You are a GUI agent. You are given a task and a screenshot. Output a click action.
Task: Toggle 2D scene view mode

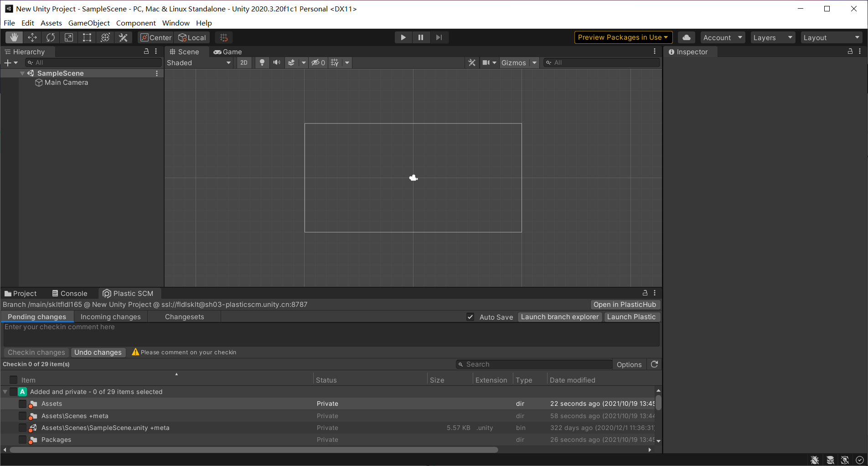click(x=244, y=62)
